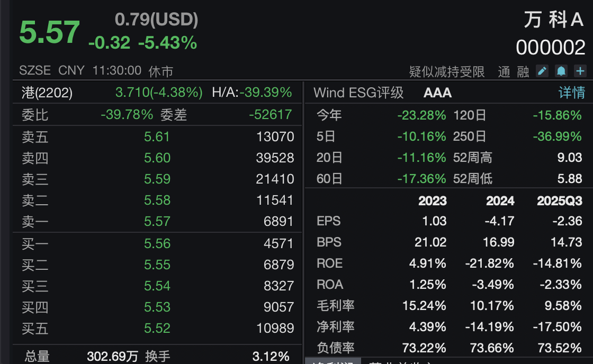Click the large 5.57 latest price
593x364 pixels.
(x=49, y=33)
